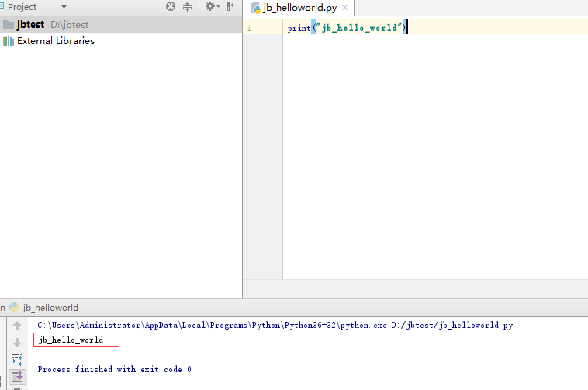This screenshot has height=390, width=588.
Task: Click the jbtest folder icon
Action: [x=9, y=25]
